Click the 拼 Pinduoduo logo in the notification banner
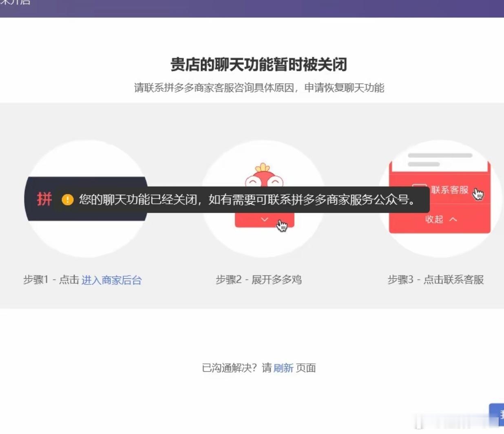This screenshot has height=434, width=504. click(45, 199)
